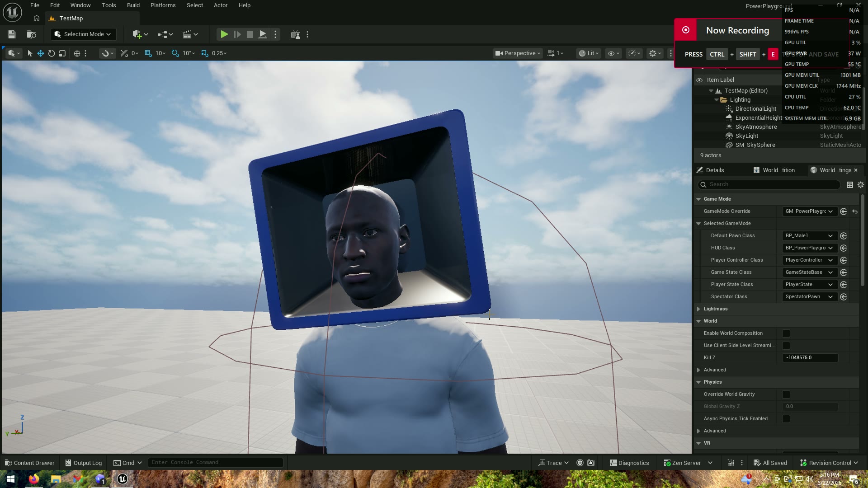This screenshot has height=488, width=868.
Task: Click the Save current level icon
Action: [x=12, y=34]
